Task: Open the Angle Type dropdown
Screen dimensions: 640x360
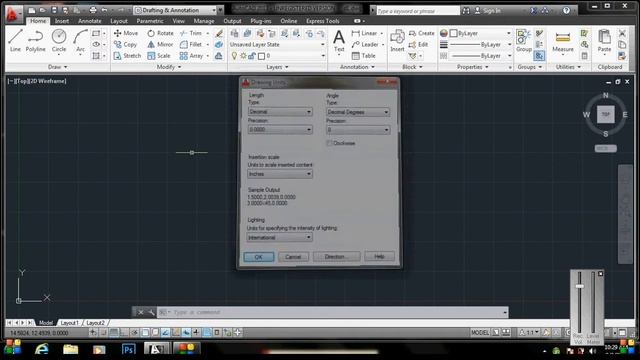Action: click(x=358, y=112)
